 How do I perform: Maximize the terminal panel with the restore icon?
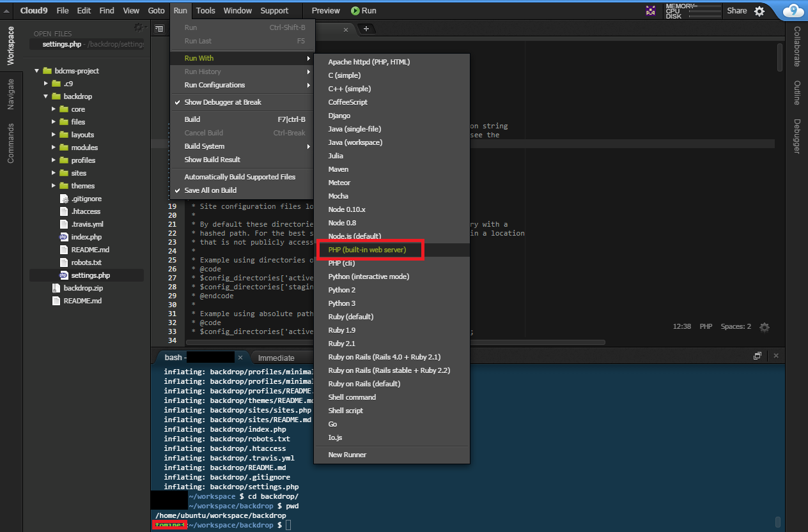tap(757, 356)
